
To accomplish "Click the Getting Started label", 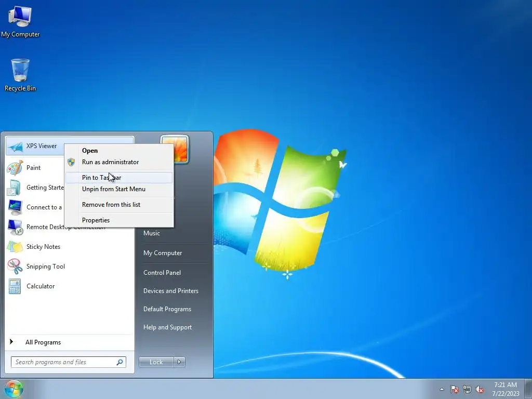I will 45,188.
